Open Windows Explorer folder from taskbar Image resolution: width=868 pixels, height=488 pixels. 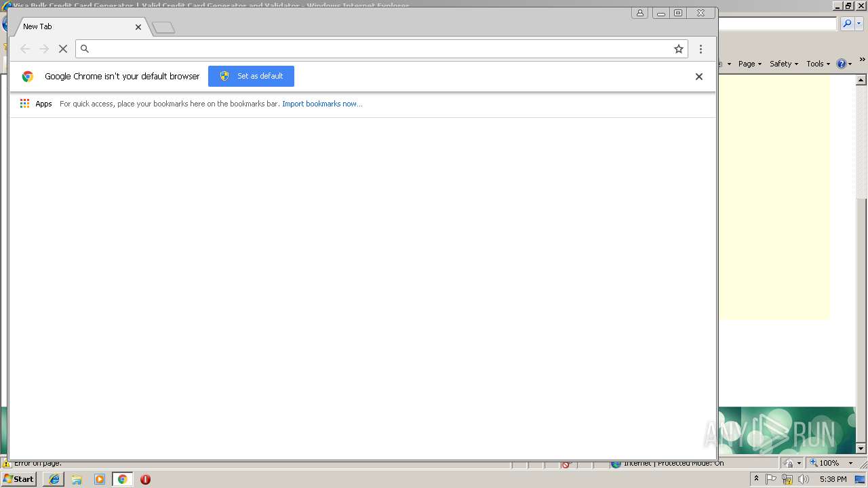click(77, 479)
